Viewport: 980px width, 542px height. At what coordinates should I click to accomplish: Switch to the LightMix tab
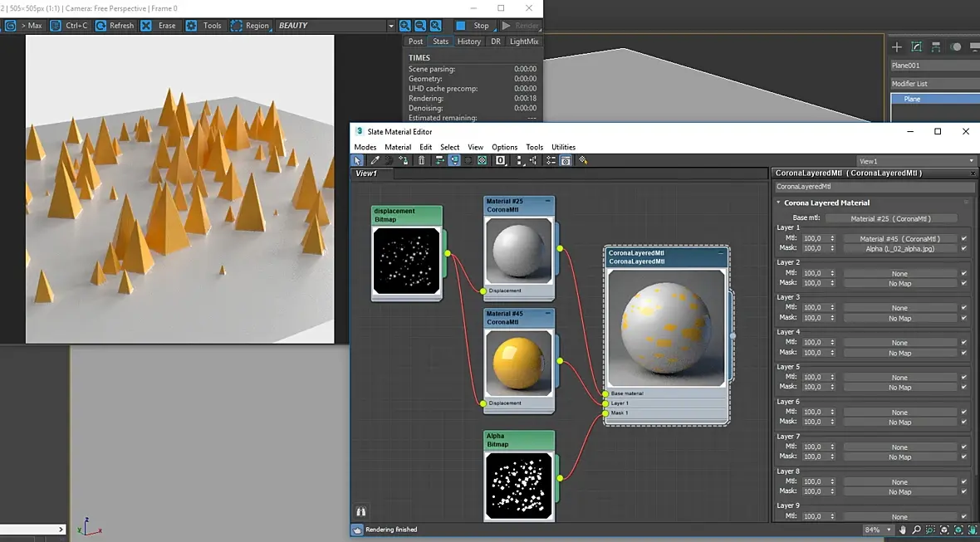click(523, 42)
